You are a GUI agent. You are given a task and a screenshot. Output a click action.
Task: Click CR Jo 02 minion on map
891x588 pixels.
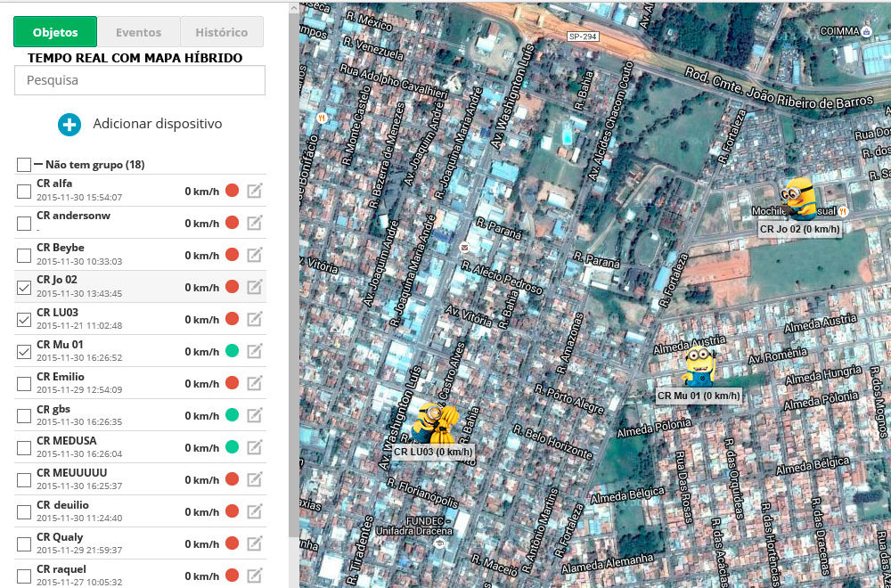(x=798, y=198)
